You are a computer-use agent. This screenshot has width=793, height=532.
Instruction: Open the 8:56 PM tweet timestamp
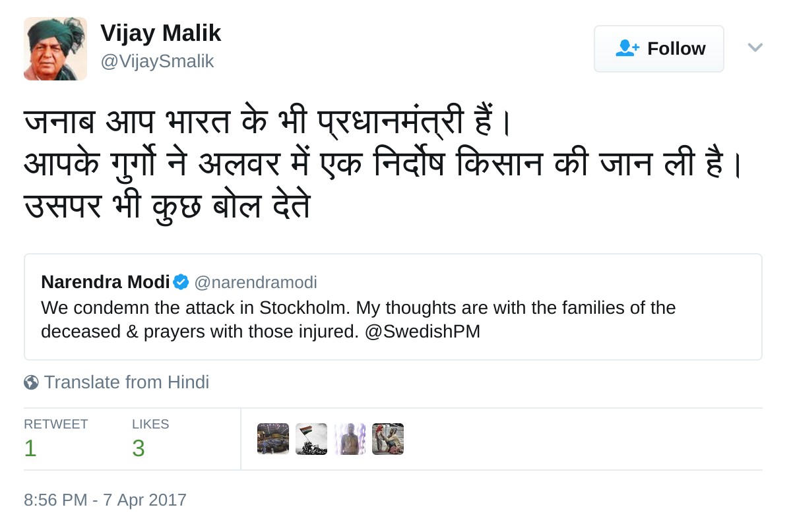(x=105, y=500)
